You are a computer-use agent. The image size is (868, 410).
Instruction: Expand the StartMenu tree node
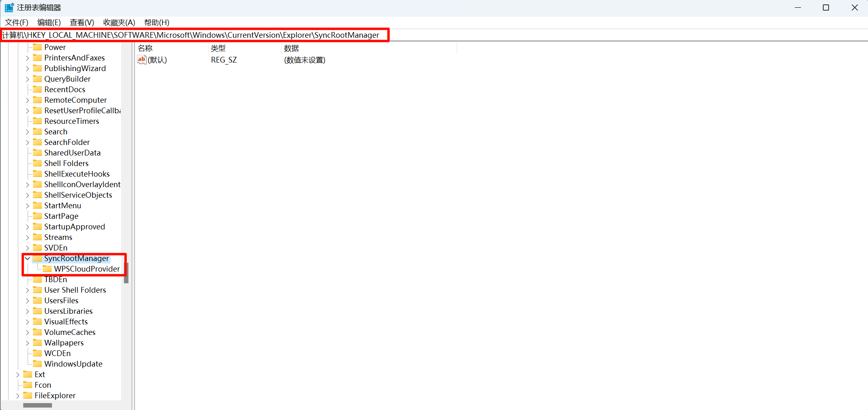pyautogui.click(x=27, y=206)
